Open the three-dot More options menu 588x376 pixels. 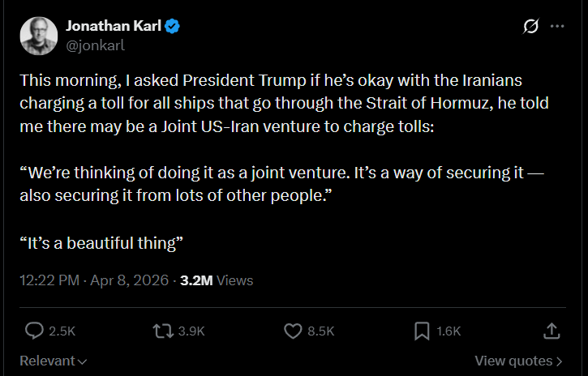click(x=557, y=27)
